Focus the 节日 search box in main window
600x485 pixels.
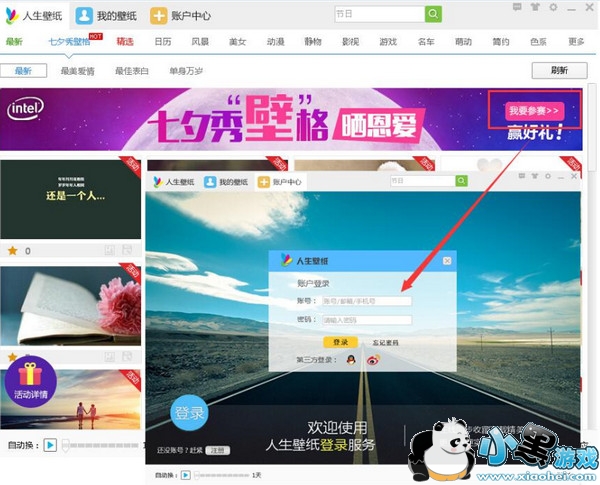click(x=379, y=14)
